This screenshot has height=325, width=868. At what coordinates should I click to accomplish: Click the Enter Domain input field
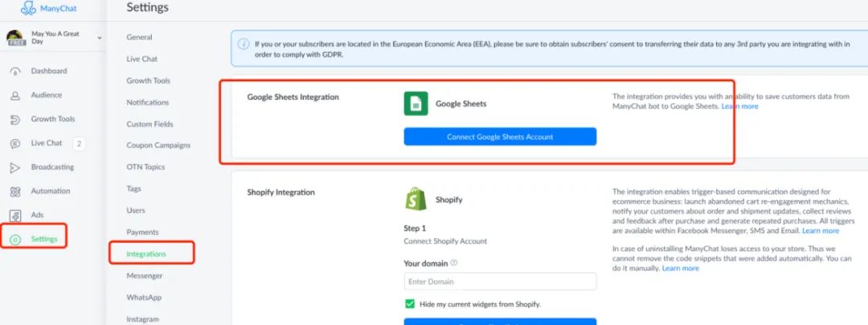pos(500,282)
